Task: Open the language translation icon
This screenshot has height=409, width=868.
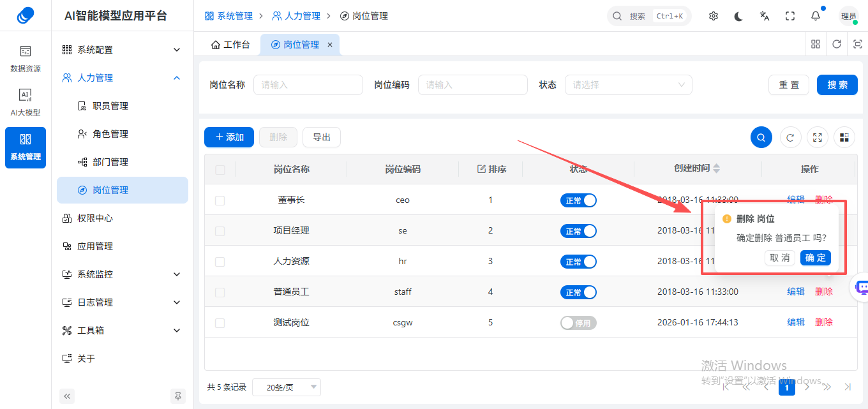Action: point(765,16)
